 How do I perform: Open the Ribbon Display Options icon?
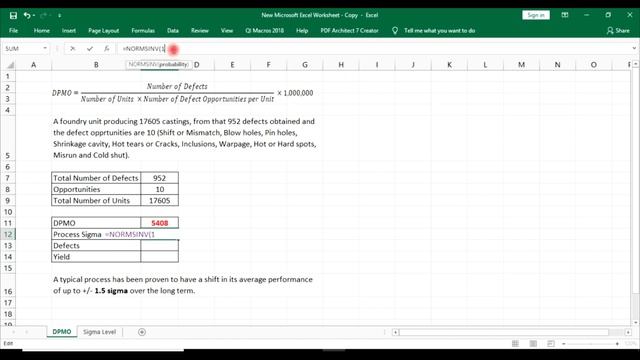tap(565, 15)
